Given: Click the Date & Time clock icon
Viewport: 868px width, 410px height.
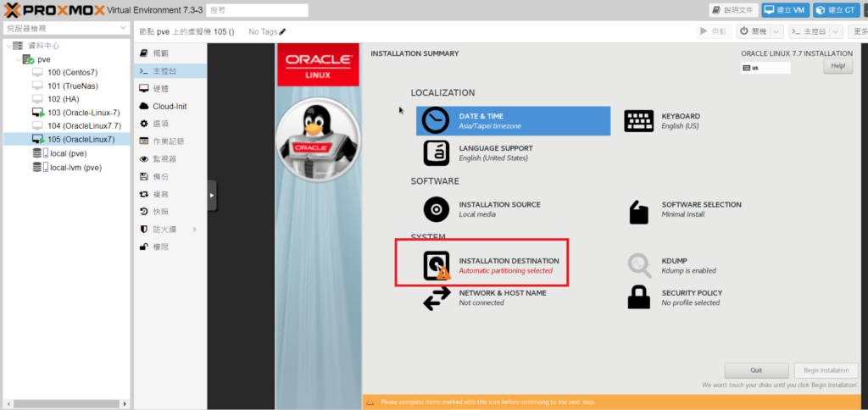Looking at the screenshot, I should click(437, 120).
